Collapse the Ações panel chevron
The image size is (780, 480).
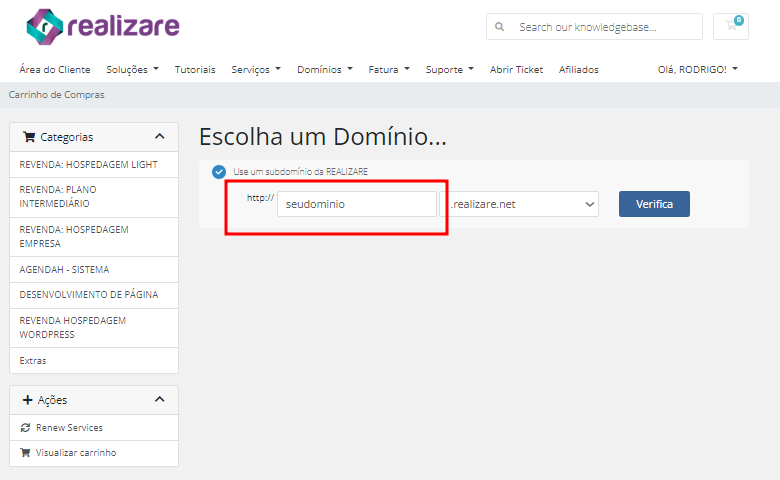[160, 399]
